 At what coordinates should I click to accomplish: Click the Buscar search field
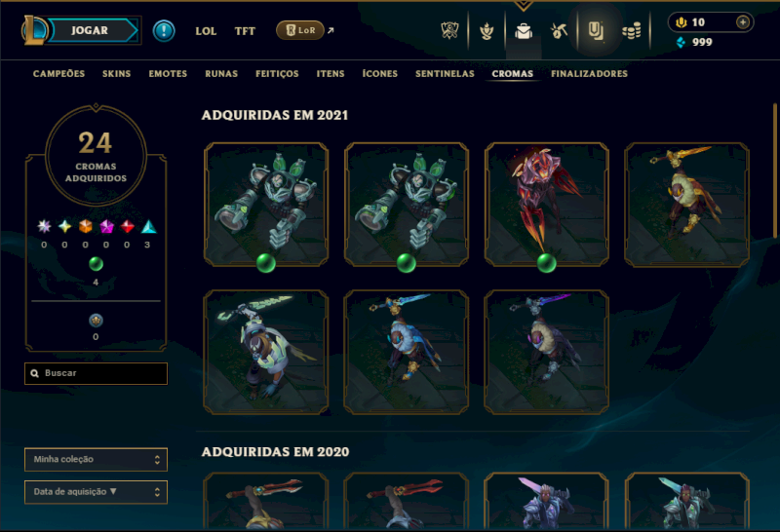96,373
